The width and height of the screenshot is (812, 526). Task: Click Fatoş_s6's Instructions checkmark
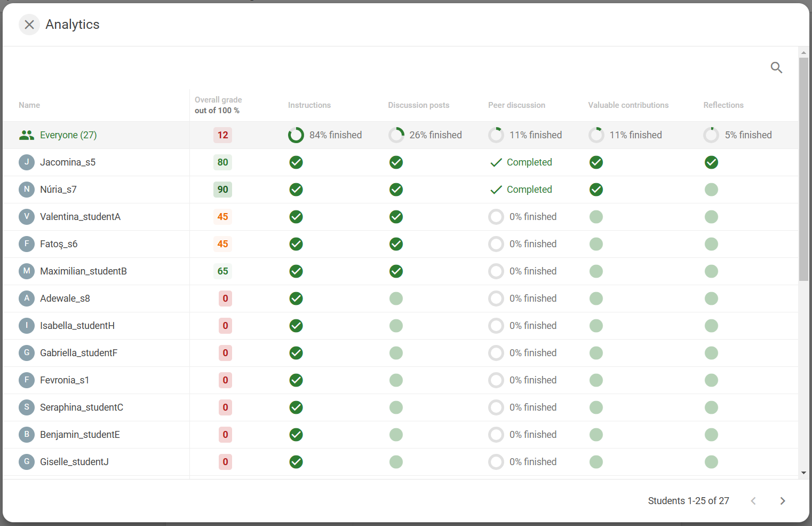pos(296,244)
